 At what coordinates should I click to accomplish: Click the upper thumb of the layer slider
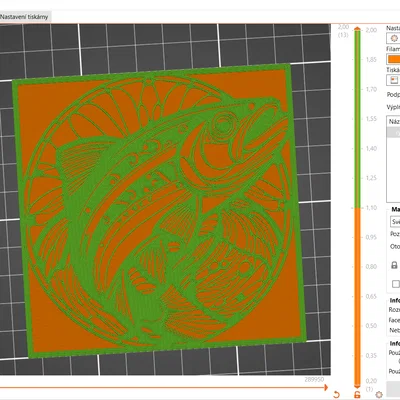[x=357, y=29]
